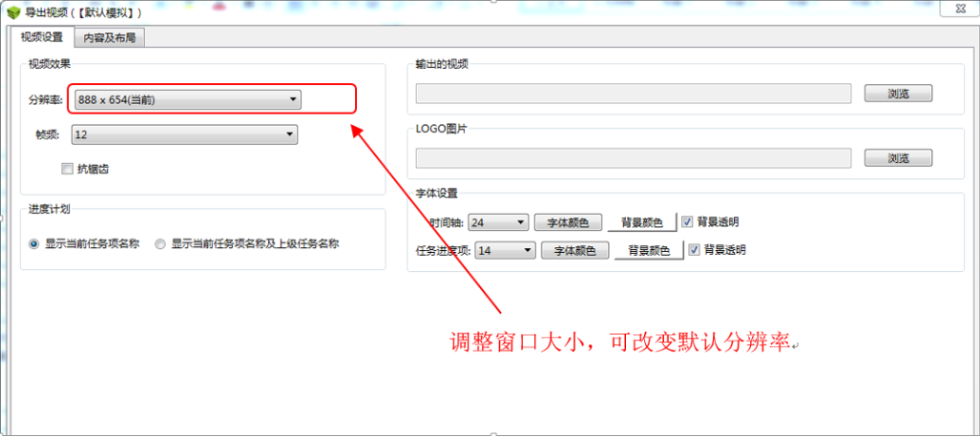This screenshot has height=437, width=980.
Task: Open the 内容及布局 tab
Action: click(x=110, y=37)
